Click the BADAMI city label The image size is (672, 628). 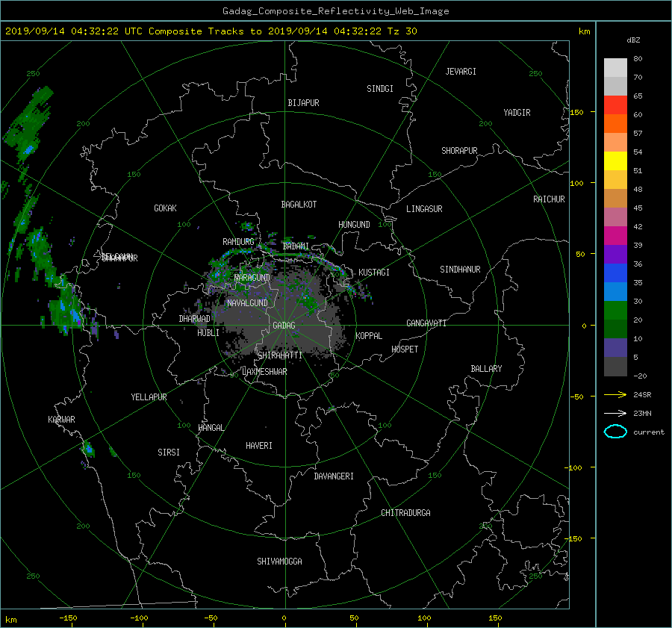pos(296,246)
